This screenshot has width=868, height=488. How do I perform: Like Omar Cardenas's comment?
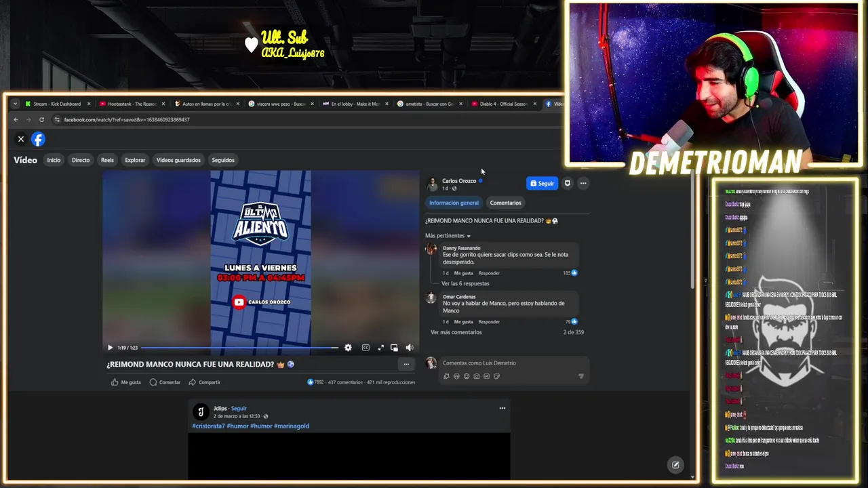tap(463, 322)
